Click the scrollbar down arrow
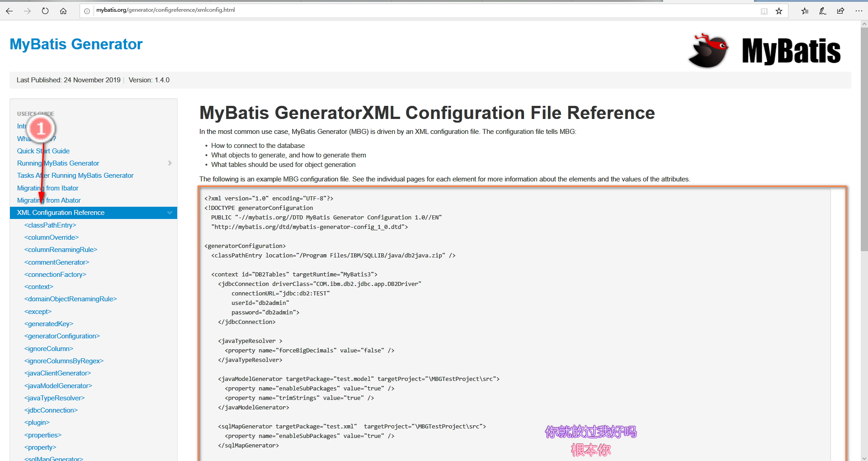868x461 pixels. pos(864,457)
